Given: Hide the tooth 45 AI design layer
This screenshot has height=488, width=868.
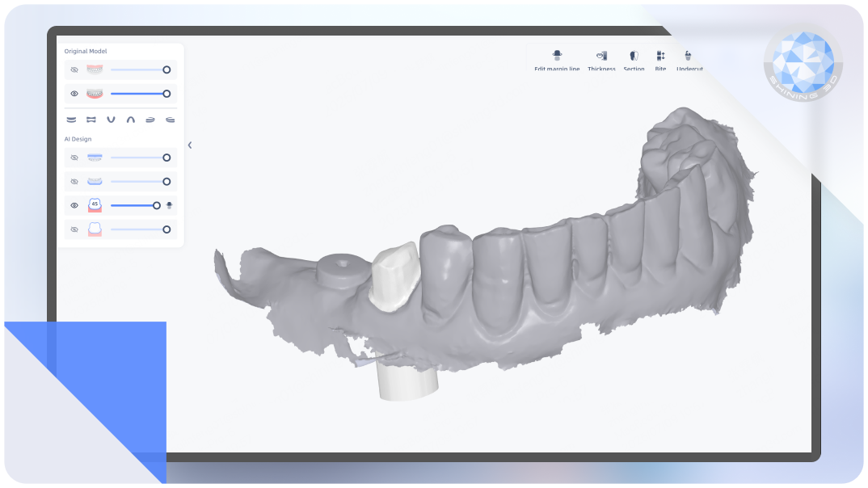Looking at the screenshot, I should [74, 205].
